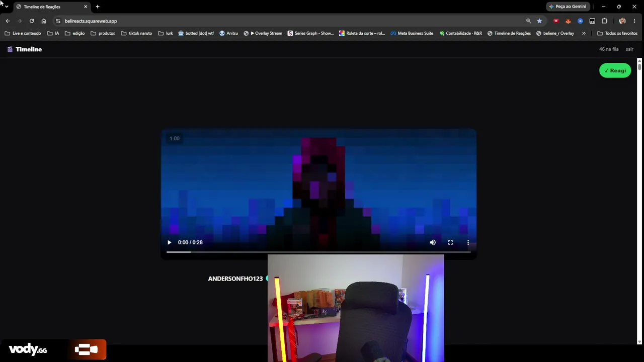Open the Timeline de Reações bookmark
This screenshot has height=362, width=644.
coord(509,33)
